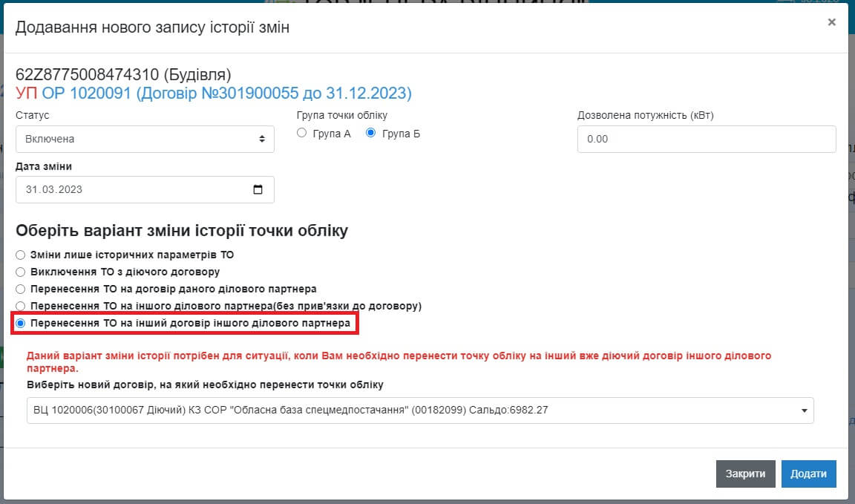Image resolution: width=855 pixels, height=504 pixels.
Task: Close the dialog with the X icon
Action: pyautogui.click(x=831, y=22)
